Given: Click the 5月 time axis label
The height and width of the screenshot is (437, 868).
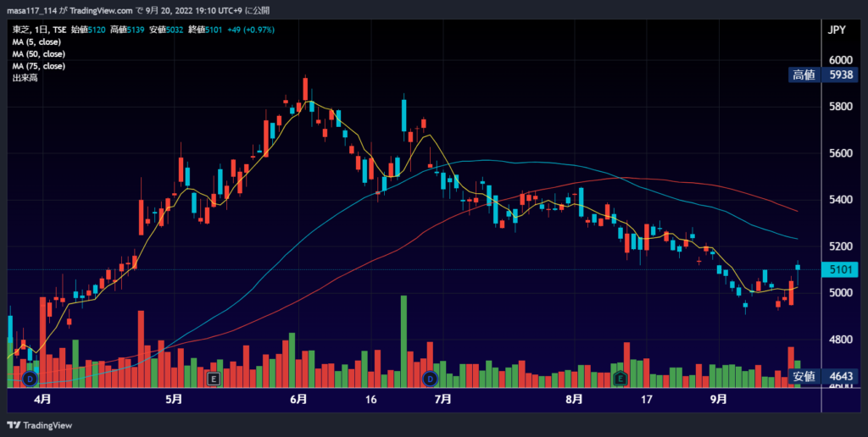Looking at the screenshot, I should click(174, 399).
